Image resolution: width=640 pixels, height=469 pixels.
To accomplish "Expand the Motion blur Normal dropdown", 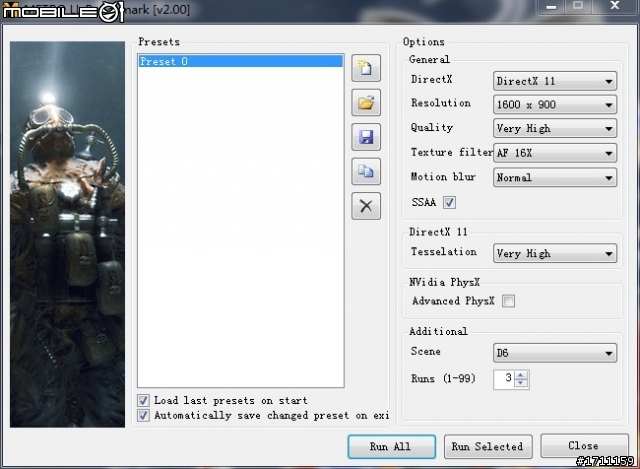I will pos(555,178).
